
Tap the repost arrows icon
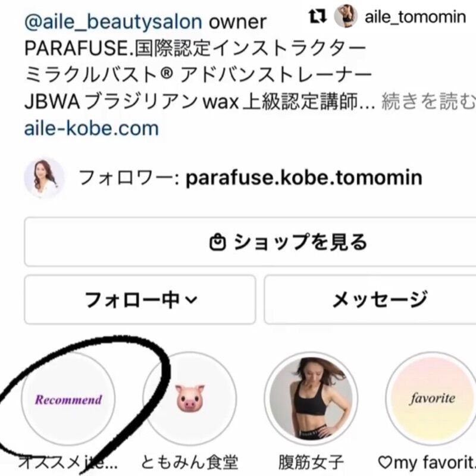pyautogui.click(x=318, y=16)
